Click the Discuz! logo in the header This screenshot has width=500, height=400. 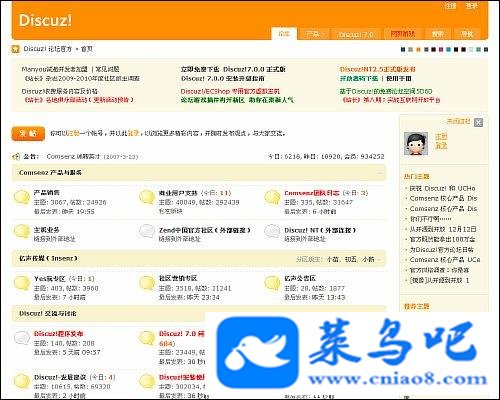click(x=45, y=20)
